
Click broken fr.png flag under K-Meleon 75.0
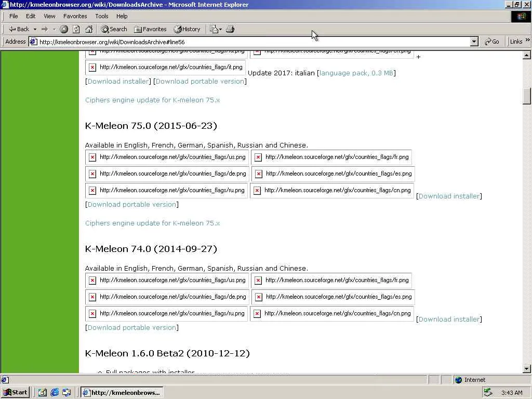[331, 157]
